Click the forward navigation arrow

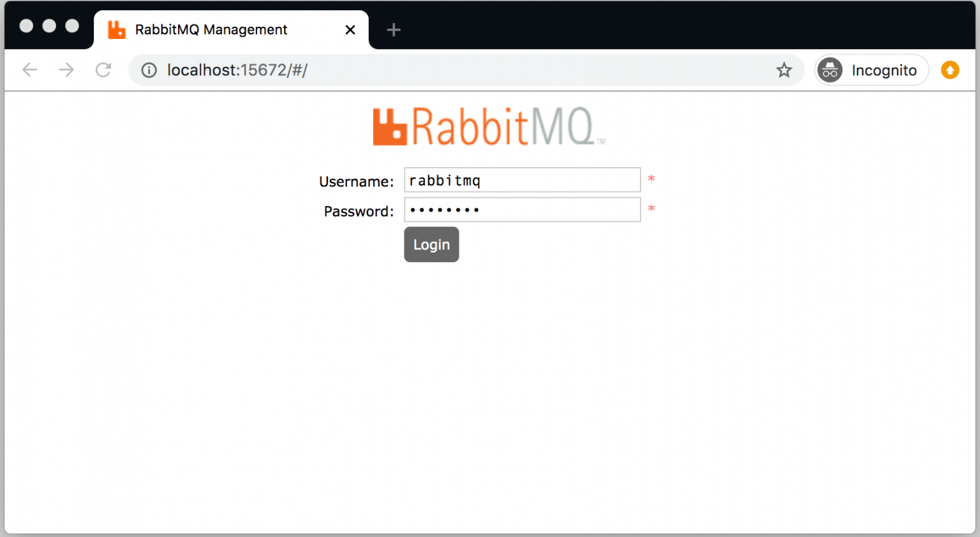coord(66,70)
